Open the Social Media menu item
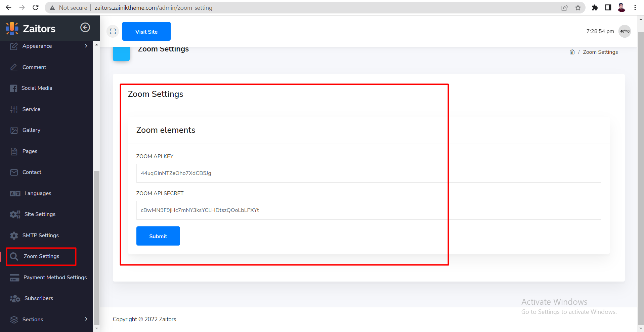Viewport: 644px width, 332px height. pyautogui.click(x=37, y=88)
